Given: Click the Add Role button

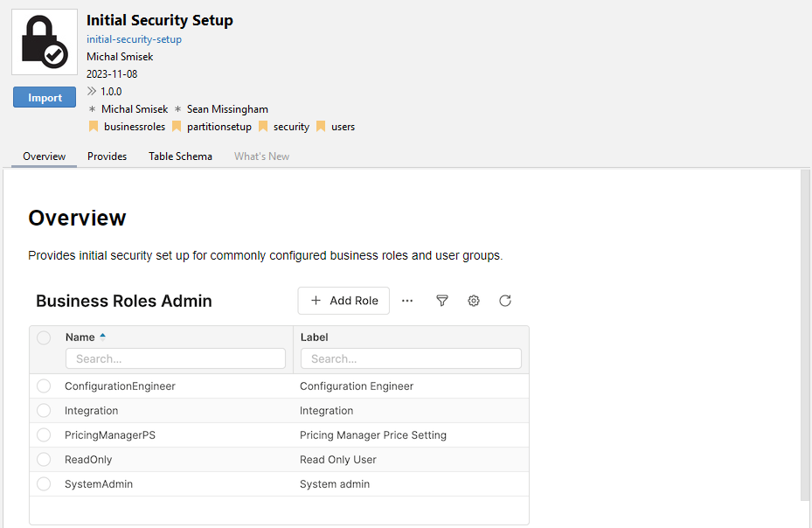Looking at the screenshot, I should point(344,301).
